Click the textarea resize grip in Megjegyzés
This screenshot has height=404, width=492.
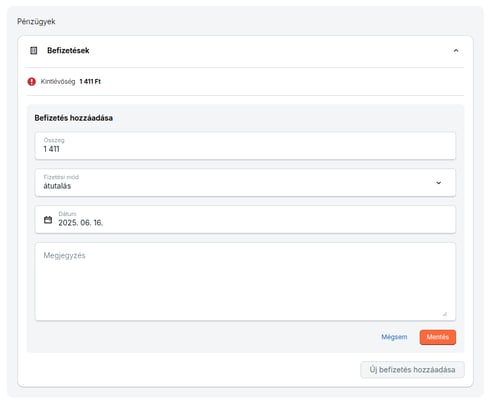click(x=445, y=314)
